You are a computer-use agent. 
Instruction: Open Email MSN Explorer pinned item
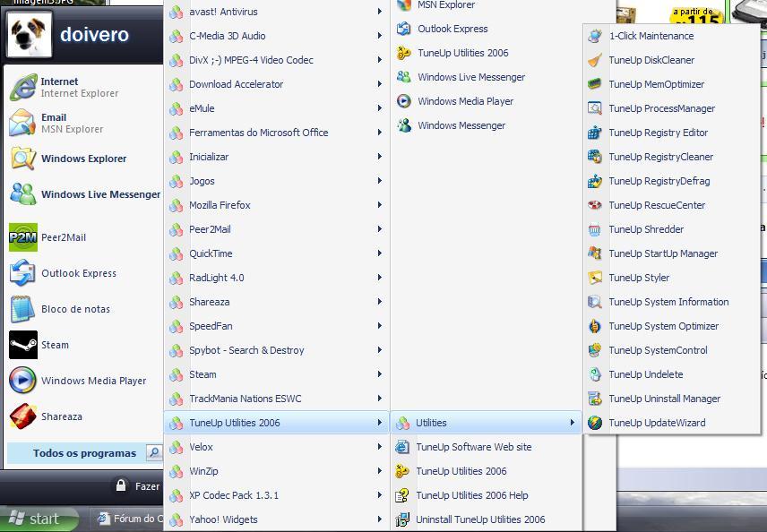(84, 124)
